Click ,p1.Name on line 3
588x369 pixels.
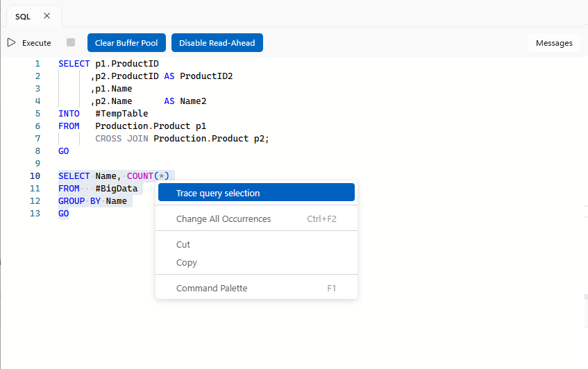[x=111, y=89]
